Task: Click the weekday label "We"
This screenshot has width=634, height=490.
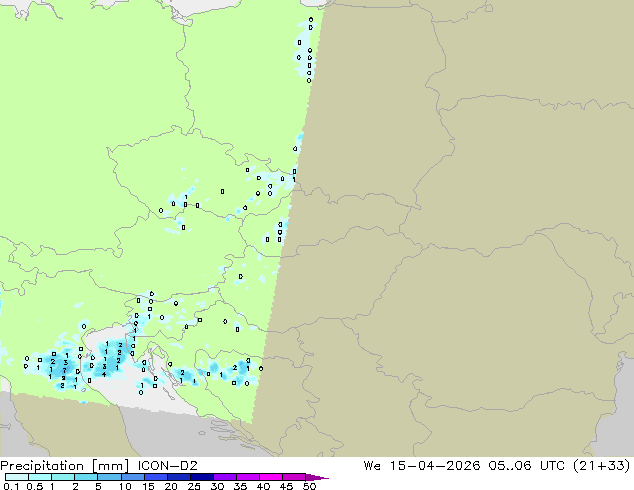Action: pyautogui.click(x=372, y=466)
